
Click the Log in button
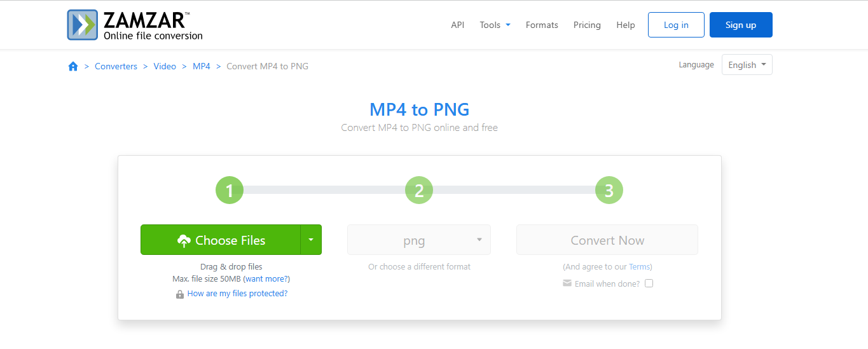click(676, 25)
